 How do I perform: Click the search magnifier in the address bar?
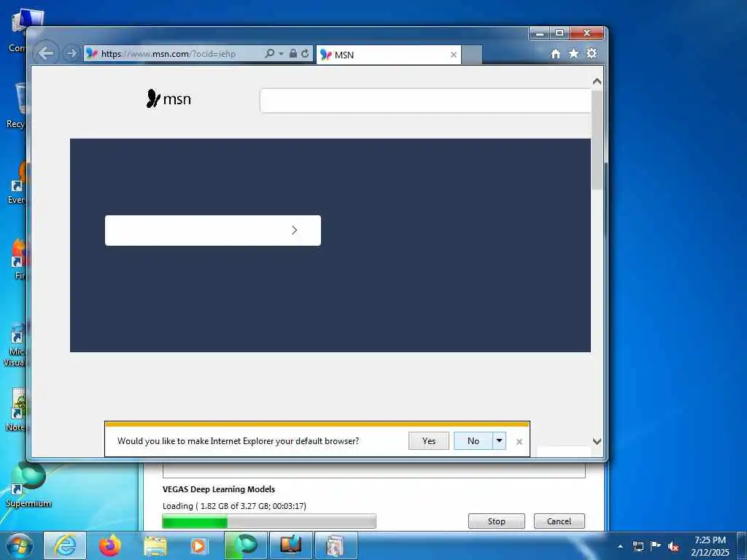[269, 53]
